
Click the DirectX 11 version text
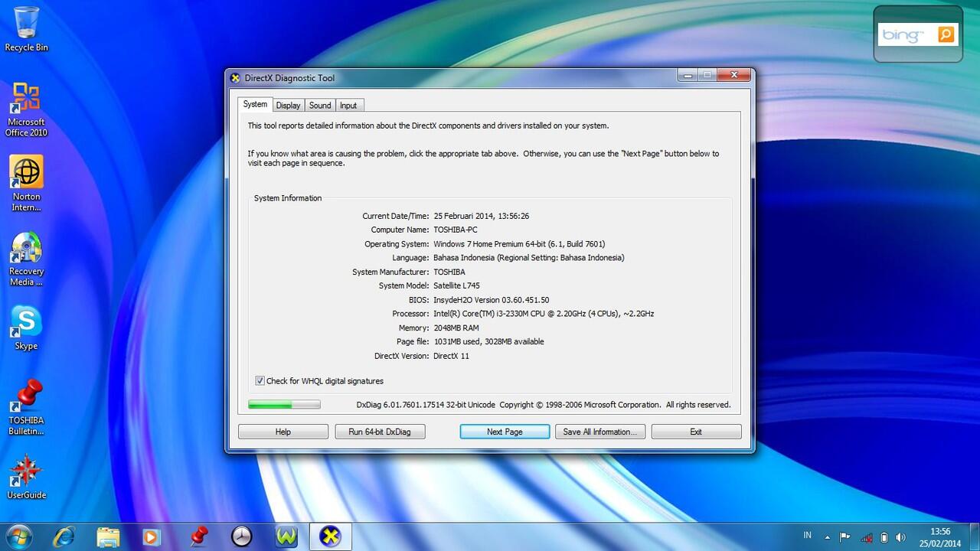point(451,356)
